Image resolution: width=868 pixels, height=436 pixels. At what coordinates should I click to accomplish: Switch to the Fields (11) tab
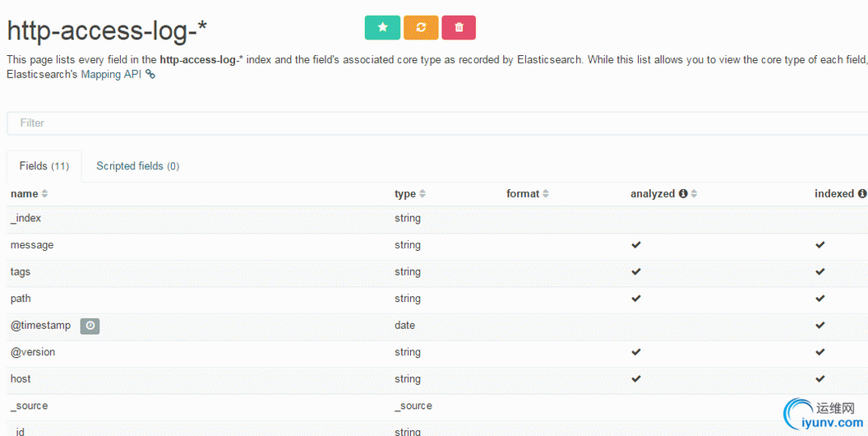(x=44, y=166)
